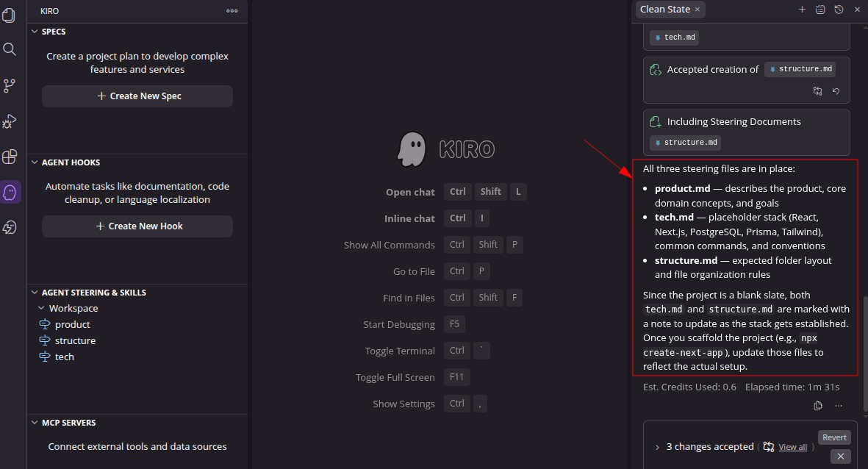Image resolution: width=868 pixels, height=469 pixels.
Task: Click Show All Commands label
Action: point(389,246)
